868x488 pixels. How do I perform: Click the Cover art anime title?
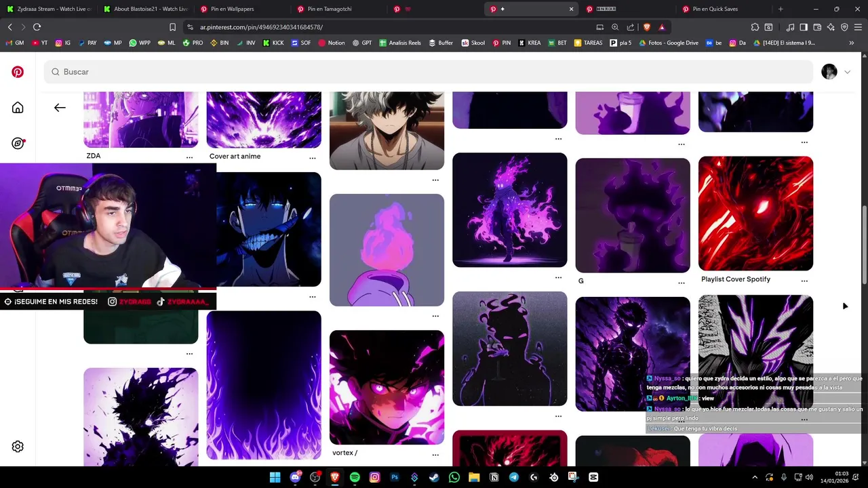(x=235, y=156)
